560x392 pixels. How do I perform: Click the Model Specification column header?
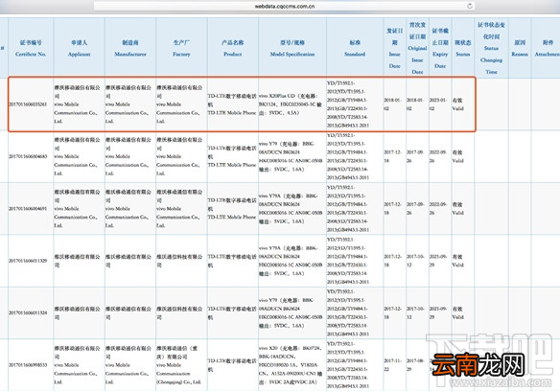(292, 48)
